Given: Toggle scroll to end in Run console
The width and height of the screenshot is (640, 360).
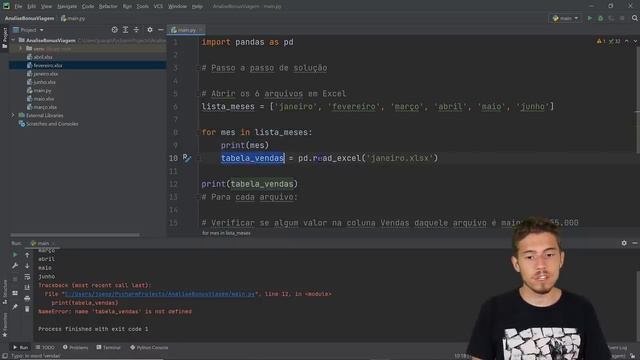Looking at the screenshot, I should (27, 287).
